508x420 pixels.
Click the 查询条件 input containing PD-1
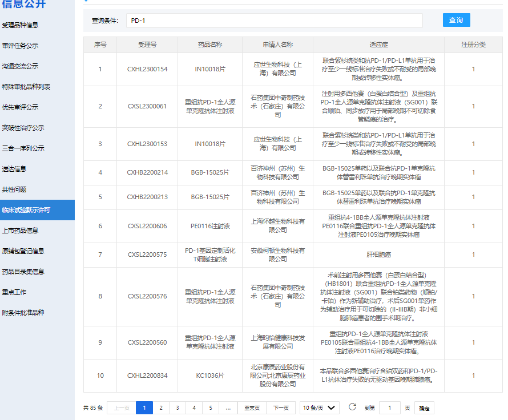(274, 21)
